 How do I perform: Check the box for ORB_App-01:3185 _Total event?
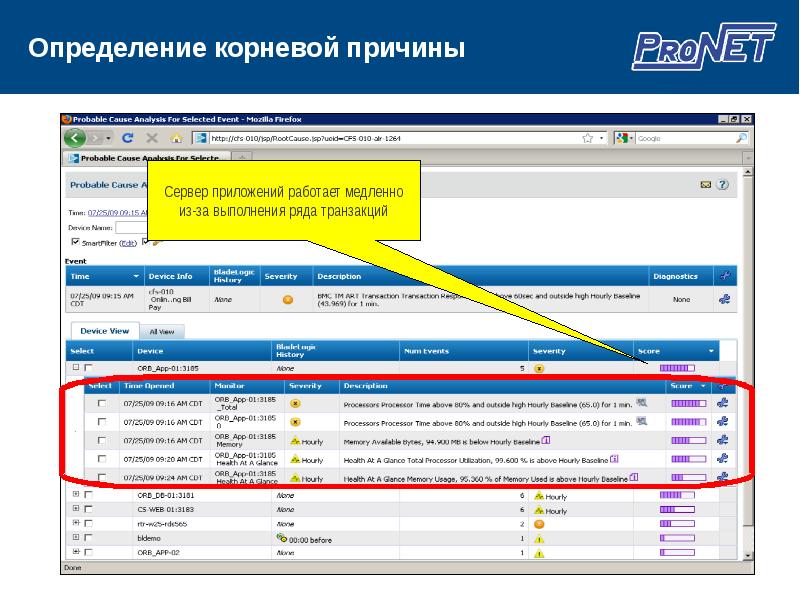(x=101, y=403)
